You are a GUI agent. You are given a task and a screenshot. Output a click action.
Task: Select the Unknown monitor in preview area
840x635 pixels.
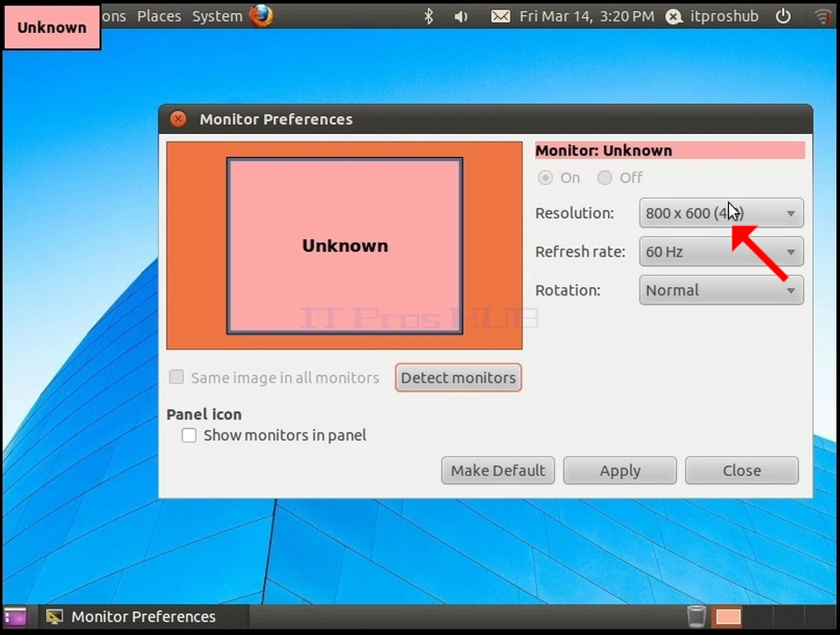pos(344,246)
